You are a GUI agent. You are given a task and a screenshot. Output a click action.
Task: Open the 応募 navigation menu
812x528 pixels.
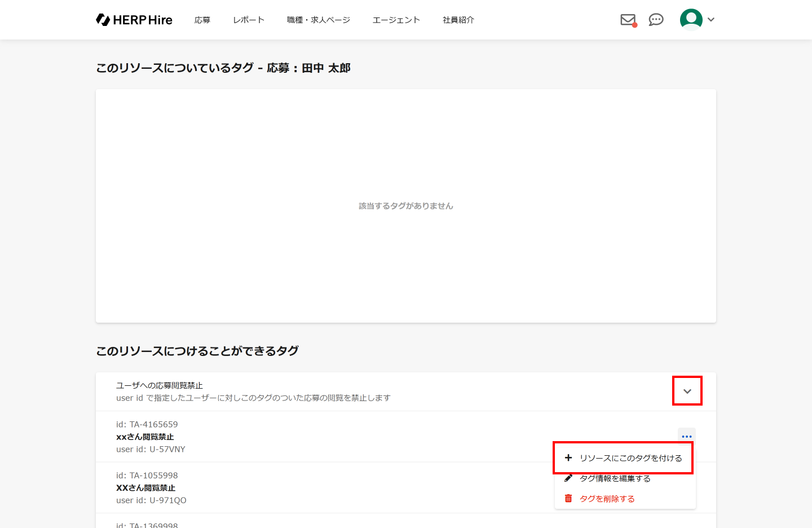(202, 20)
